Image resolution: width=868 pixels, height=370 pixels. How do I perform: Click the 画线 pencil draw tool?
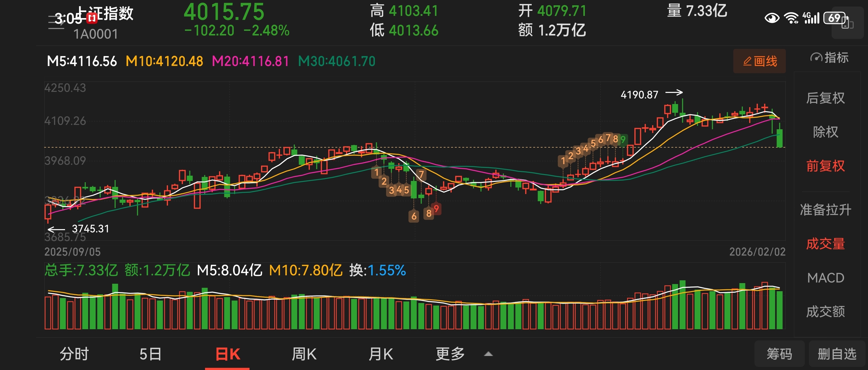click(759, 61)
